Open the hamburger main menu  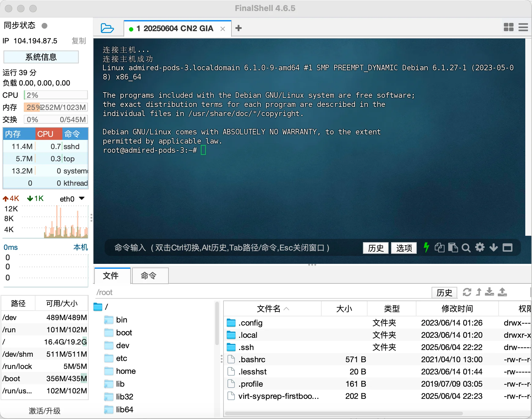pos(523,27)
